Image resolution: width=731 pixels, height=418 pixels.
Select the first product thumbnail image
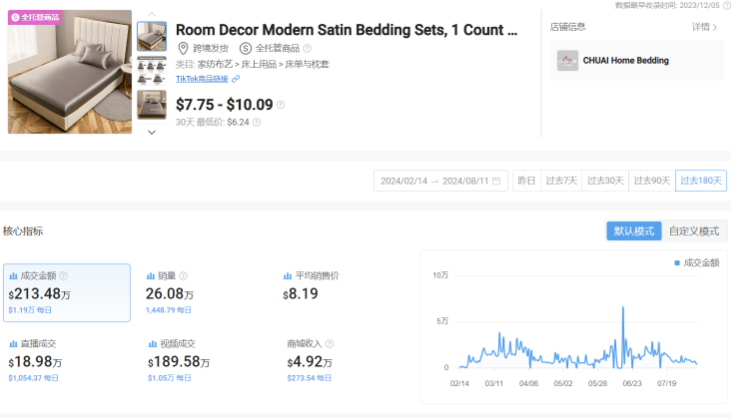pyautogui.click(x=152, y=37)
